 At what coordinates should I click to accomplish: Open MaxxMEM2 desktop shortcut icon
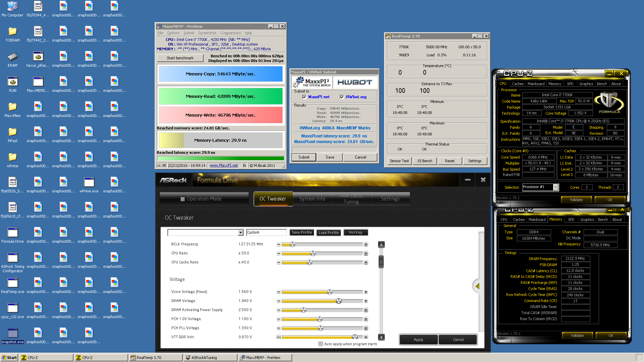click(38, 84)
